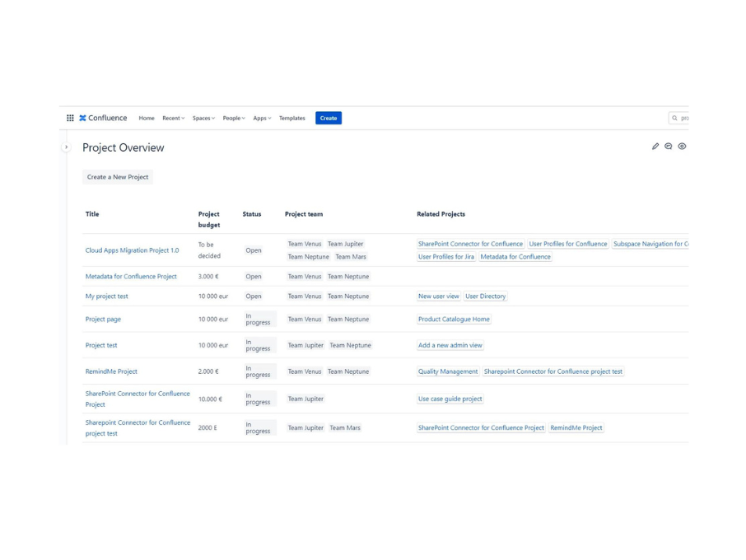Click Create a New Project button
The width and height of the screenshot is (746, 560).
click(x=118, y=177)
